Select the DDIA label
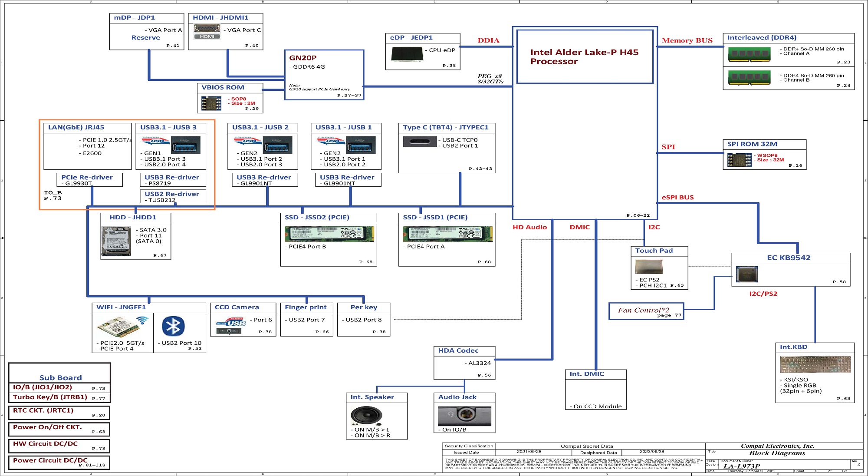Viewport: 868px width, 476px height. tap(488, 40)
